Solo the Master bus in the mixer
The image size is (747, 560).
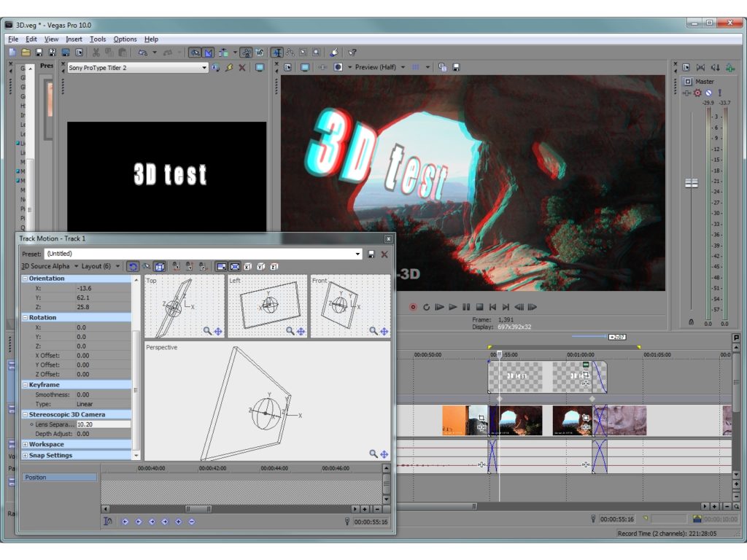720,93
